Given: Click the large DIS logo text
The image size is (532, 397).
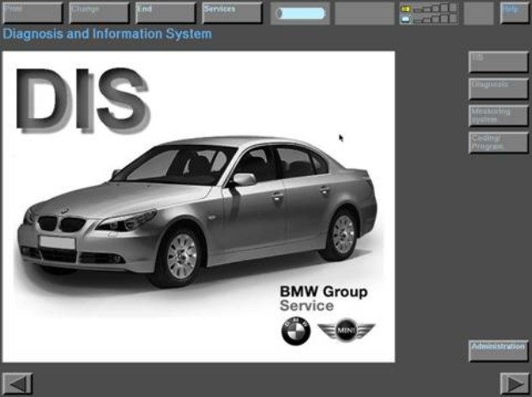Looking at the screenshot, I should 82,95.
